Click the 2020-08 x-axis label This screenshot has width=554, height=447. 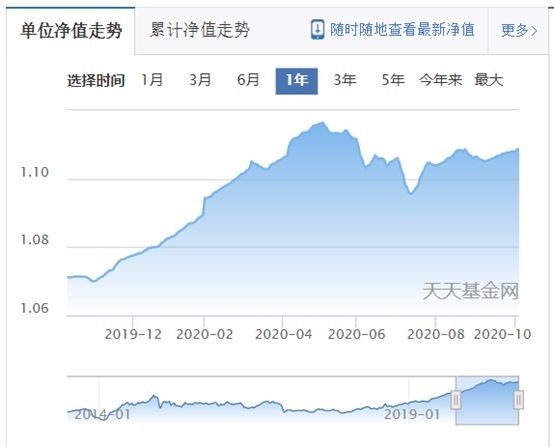[x=436, y=334]
